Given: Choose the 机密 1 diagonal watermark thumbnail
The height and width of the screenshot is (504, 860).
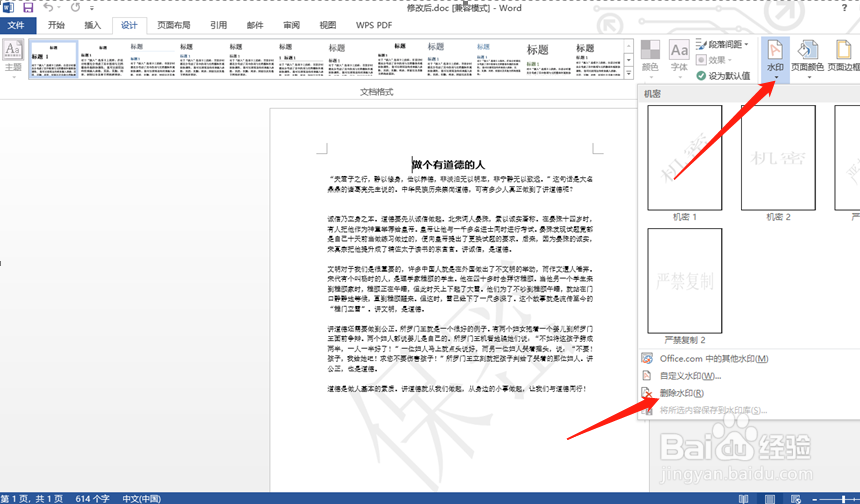Looking at the screenshot, I should point(684,158).
